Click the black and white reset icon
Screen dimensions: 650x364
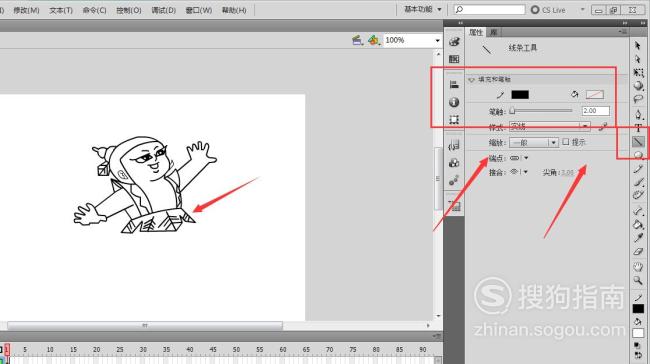(638, 345)
